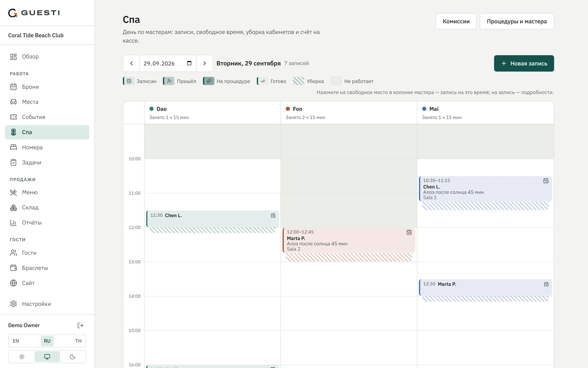
Task: Select the Спа section
Action: [x=47, y=132]
